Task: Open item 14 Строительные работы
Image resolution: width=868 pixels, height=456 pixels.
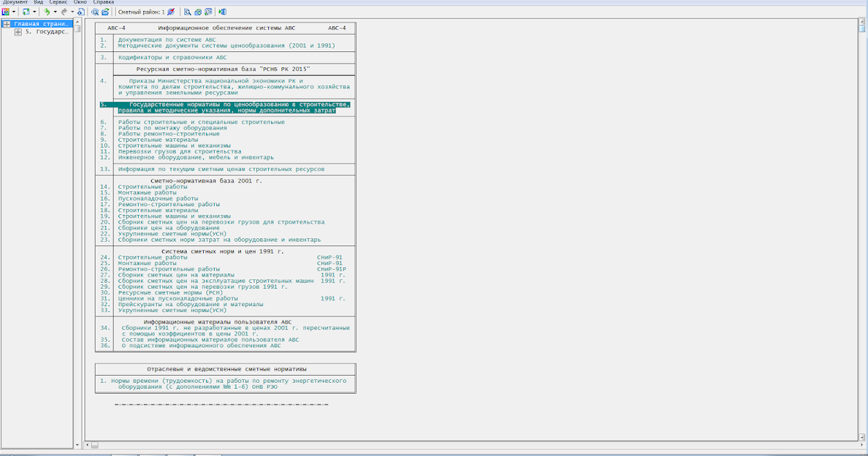Action: point(153,186)
